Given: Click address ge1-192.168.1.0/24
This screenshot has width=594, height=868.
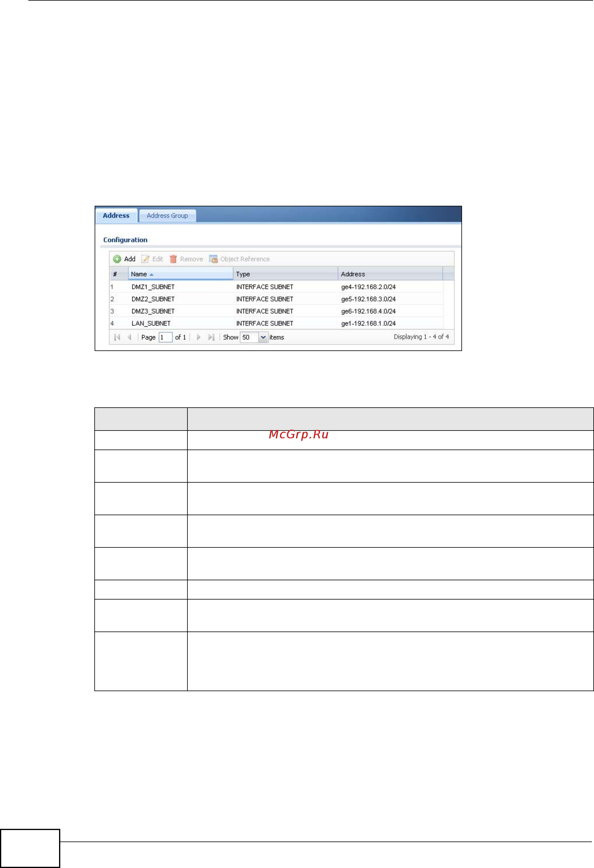Looking at the screenshot, I should pyautogui.click(x=368, y=323).
